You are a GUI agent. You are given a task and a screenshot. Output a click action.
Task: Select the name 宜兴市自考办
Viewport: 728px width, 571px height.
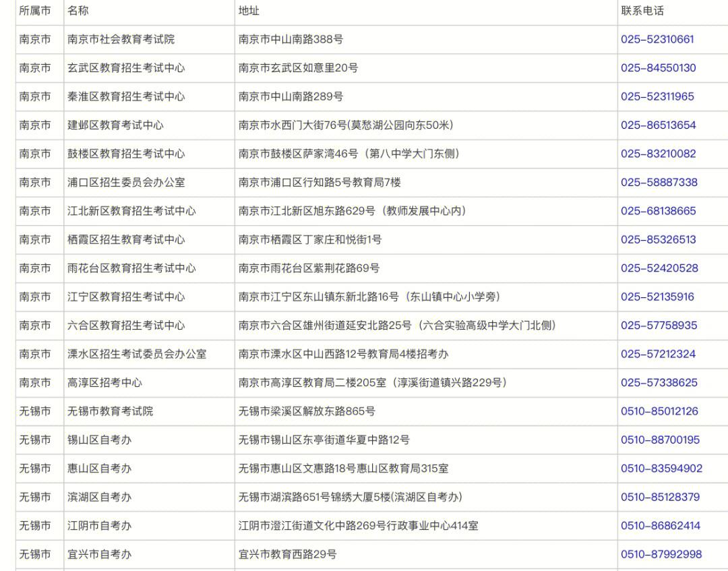99,554
